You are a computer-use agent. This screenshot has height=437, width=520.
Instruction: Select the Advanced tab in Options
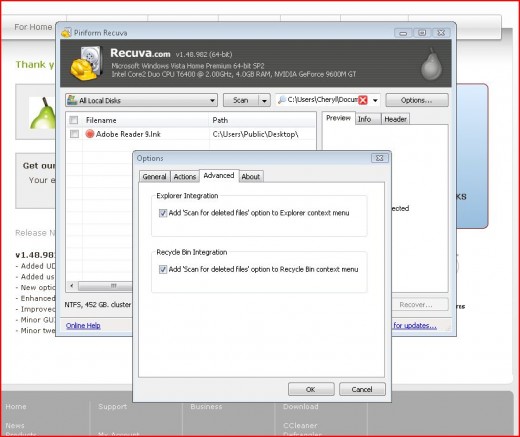pos(219,175)
